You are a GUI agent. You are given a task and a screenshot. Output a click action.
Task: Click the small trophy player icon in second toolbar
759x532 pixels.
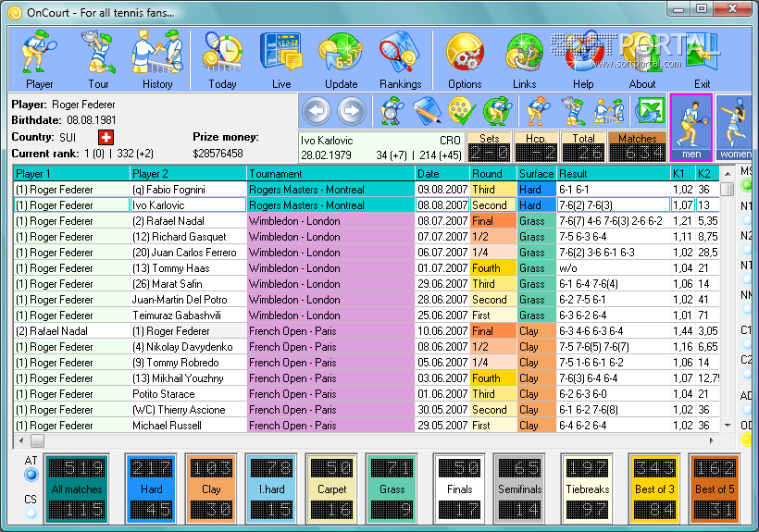point(573,111)
